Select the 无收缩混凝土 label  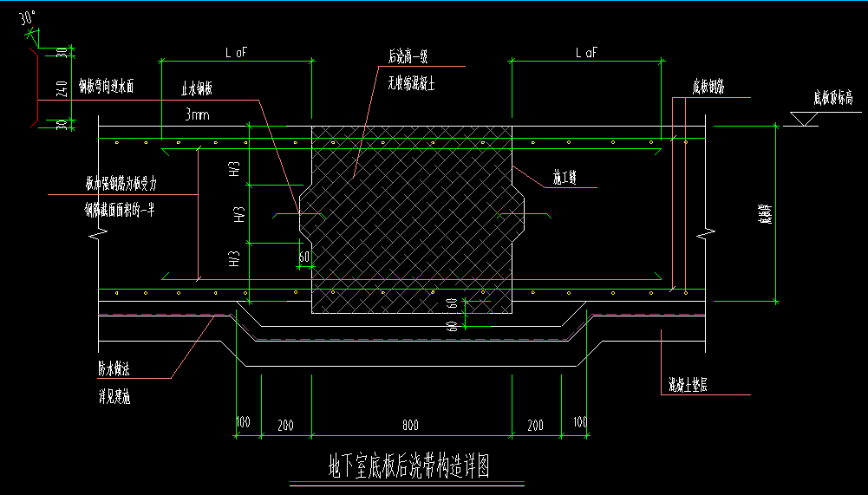click(x=411, y=83)
